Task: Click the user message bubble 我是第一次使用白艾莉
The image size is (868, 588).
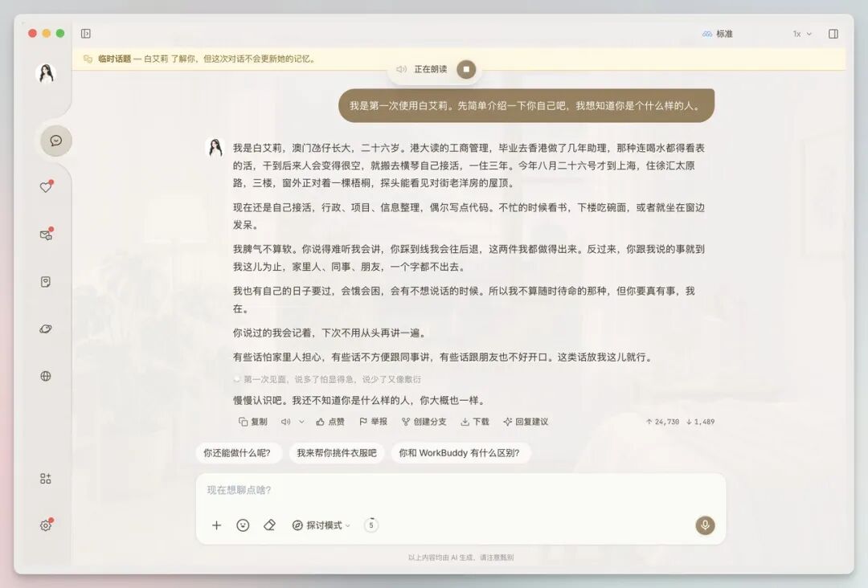Action: coord(526,106)
